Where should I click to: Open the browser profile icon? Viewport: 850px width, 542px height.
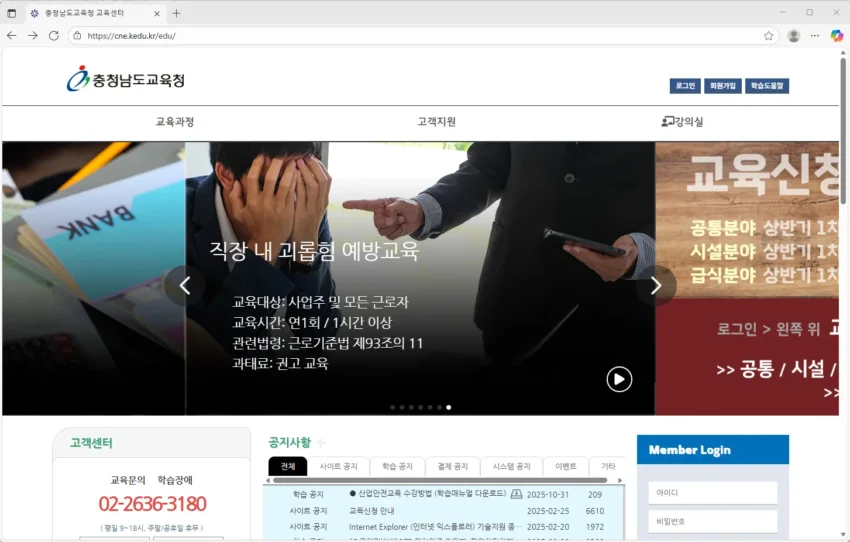[794, 35]
